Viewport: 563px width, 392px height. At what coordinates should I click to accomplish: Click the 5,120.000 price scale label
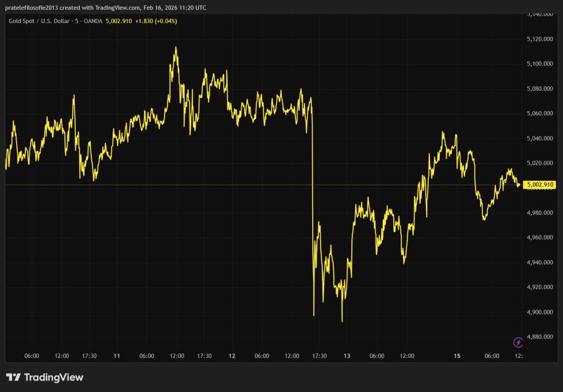539,39
